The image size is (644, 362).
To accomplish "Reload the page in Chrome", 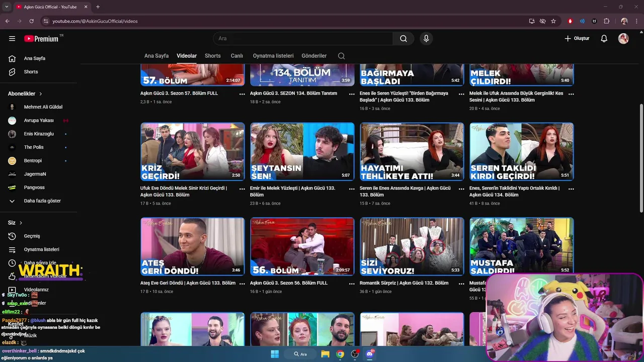I will (x=31, y=21).
